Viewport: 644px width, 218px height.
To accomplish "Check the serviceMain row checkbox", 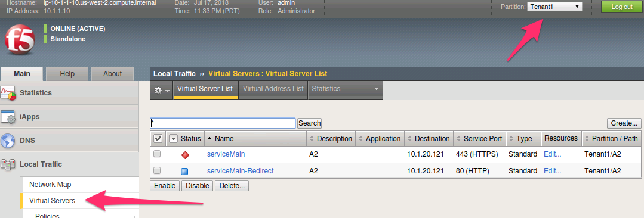I will pyautogui.click(x=157, y=154).
